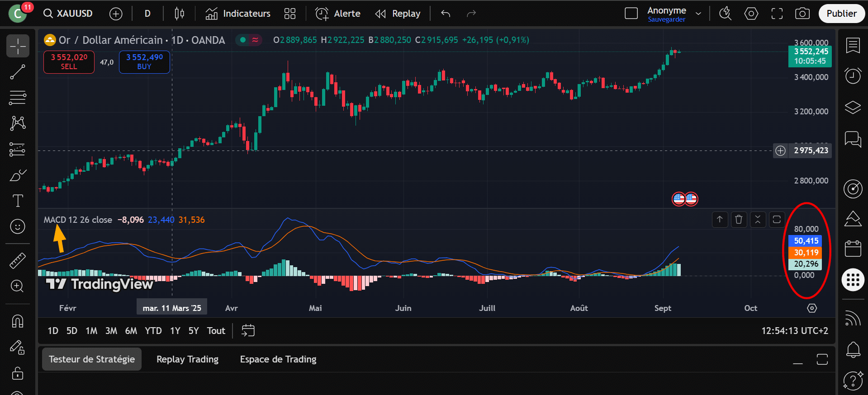
Task: Enter fullscreen mode
Action: [x=777, y=14]
